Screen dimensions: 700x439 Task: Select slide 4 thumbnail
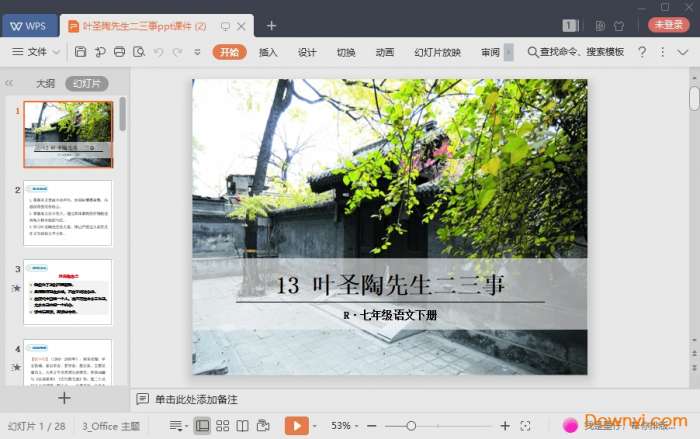(68, 362)
